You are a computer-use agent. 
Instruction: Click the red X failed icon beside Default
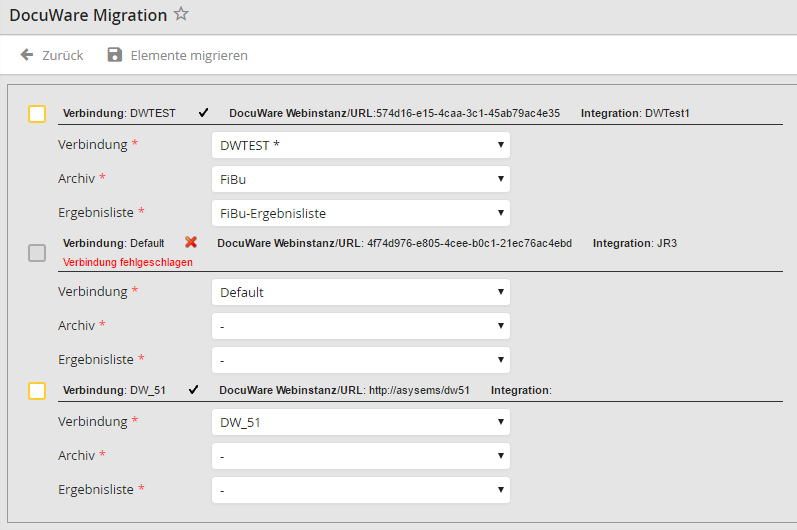pyautogui.click(x=191, y=242)
